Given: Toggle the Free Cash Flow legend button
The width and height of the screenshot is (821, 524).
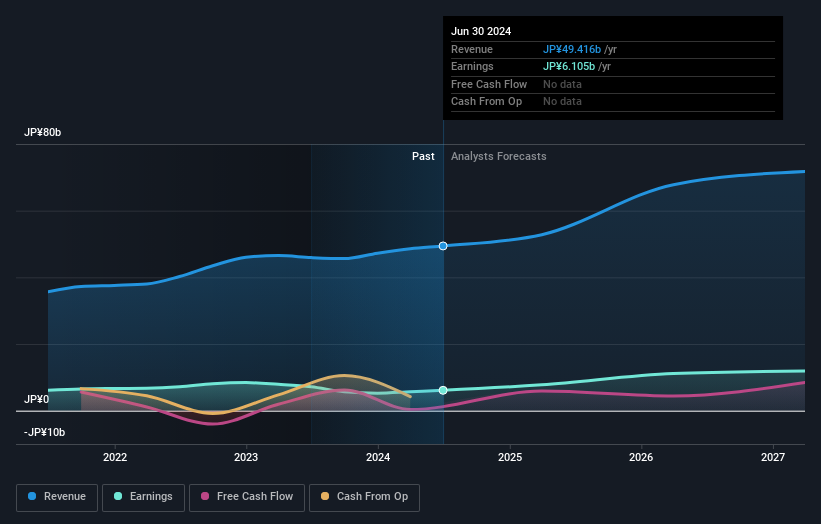Looking at the screenshot, I should coord(247,497).
